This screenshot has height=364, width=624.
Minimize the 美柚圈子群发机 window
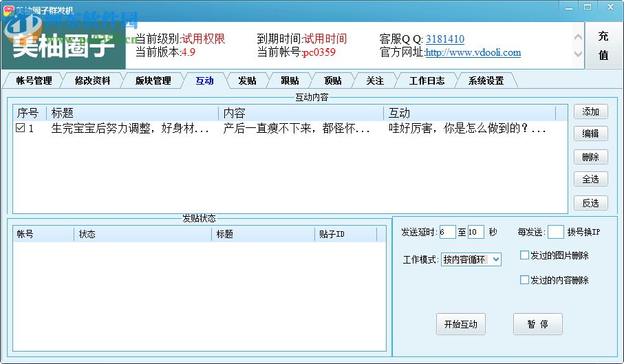coord(569,7)
